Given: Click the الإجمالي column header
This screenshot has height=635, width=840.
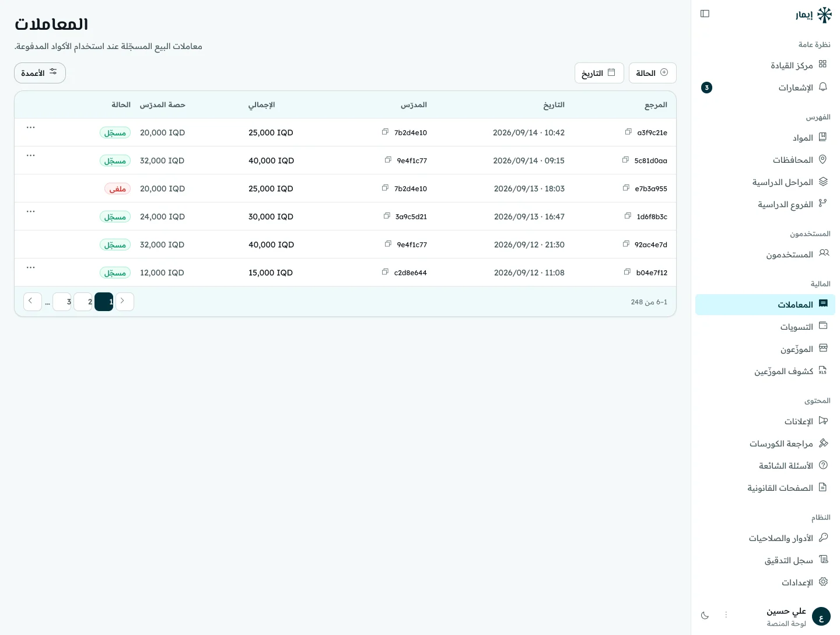Looking at the screenshot, I should click(x=261, y=104).
